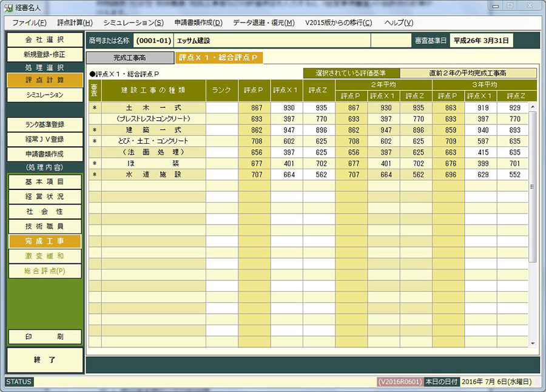Click the STATUS label in status bar
The height and width of the screenshot is (392, 546).
[19, 382]
